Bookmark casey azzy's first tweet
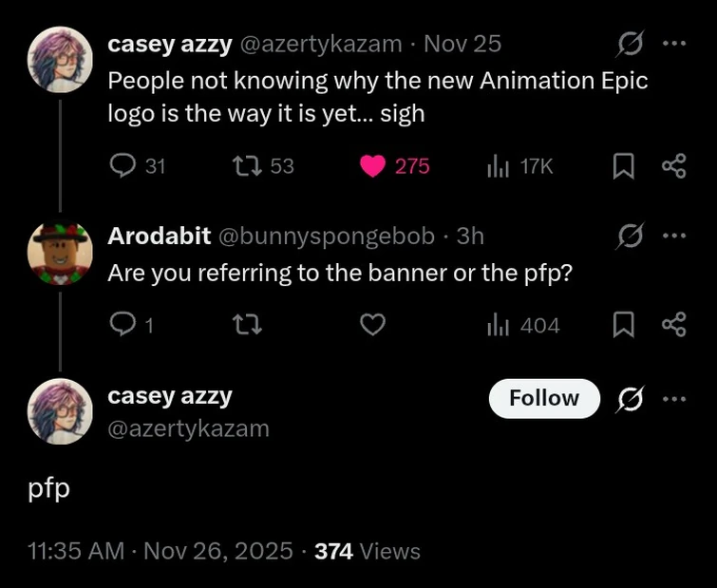This screenshot has height=588, width=717. (623, 167)
